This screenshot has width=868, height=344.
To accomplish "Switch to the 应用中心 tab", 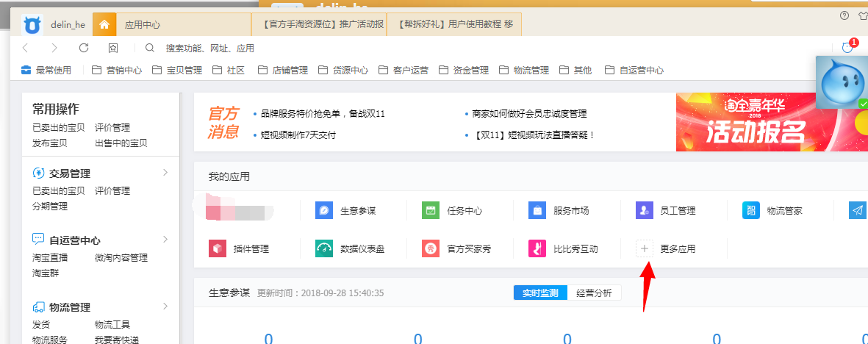I will pyautogui.click(x=184, y=25).
